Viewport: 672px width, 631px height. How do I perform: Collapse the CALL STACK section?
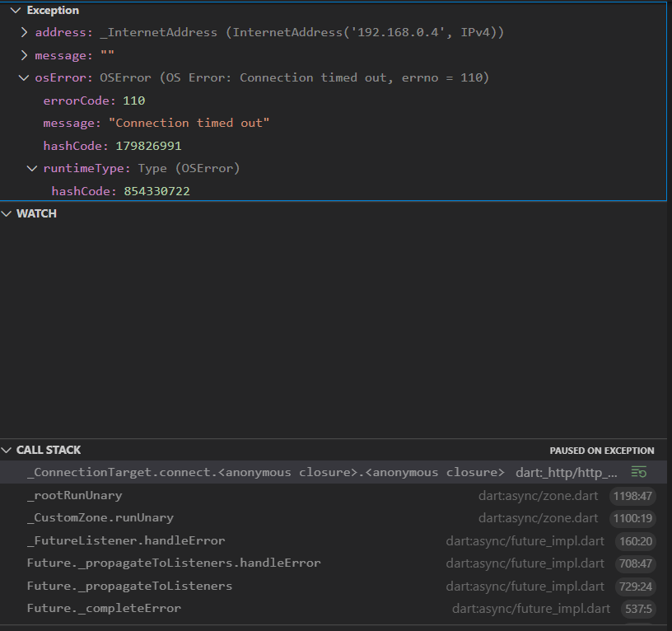(7, 450)
